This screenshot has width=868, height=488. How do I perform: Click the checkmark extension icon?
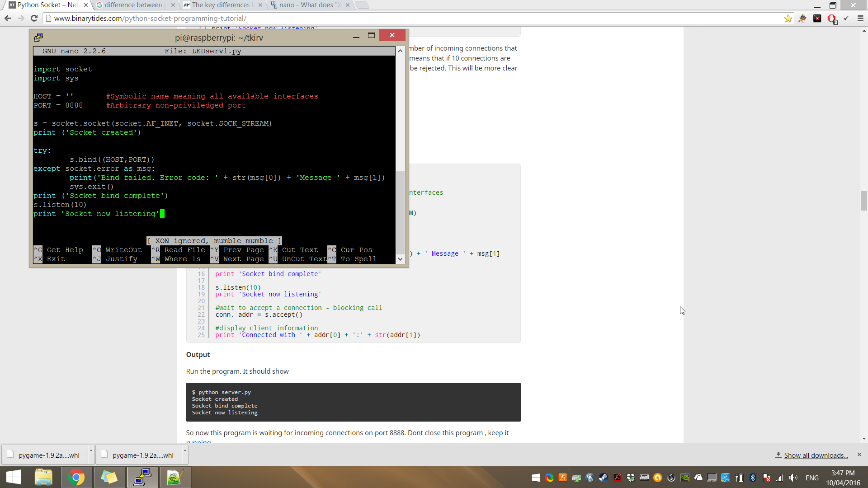tap(846, 19)
